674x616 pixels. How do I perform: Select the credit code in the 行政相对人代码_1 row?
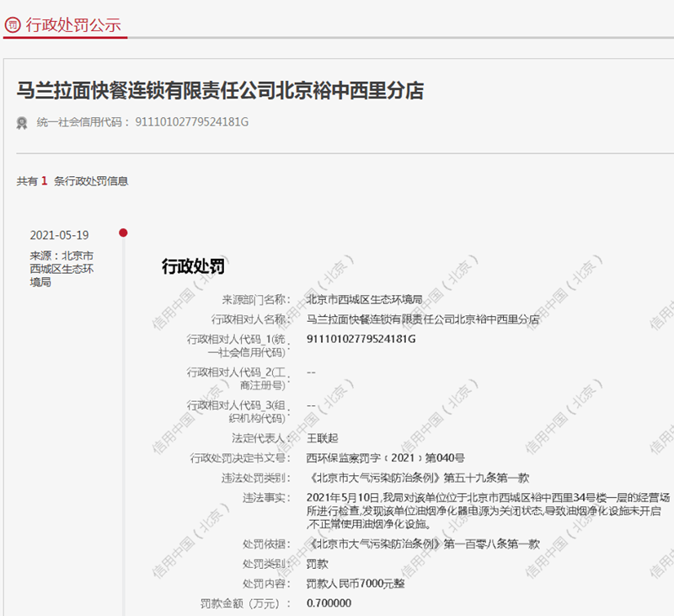(x=361, y=339)
